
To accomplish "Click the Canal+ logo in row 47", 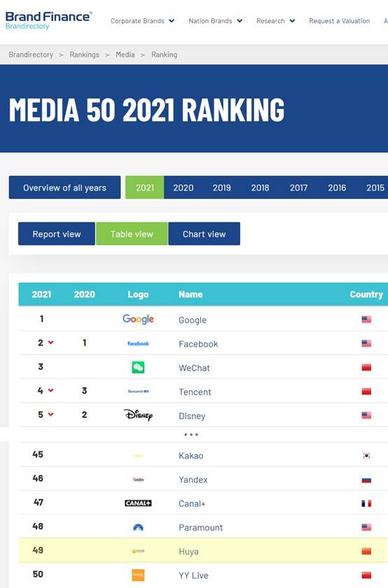I will pyautogui.click(x=138, y=503).
